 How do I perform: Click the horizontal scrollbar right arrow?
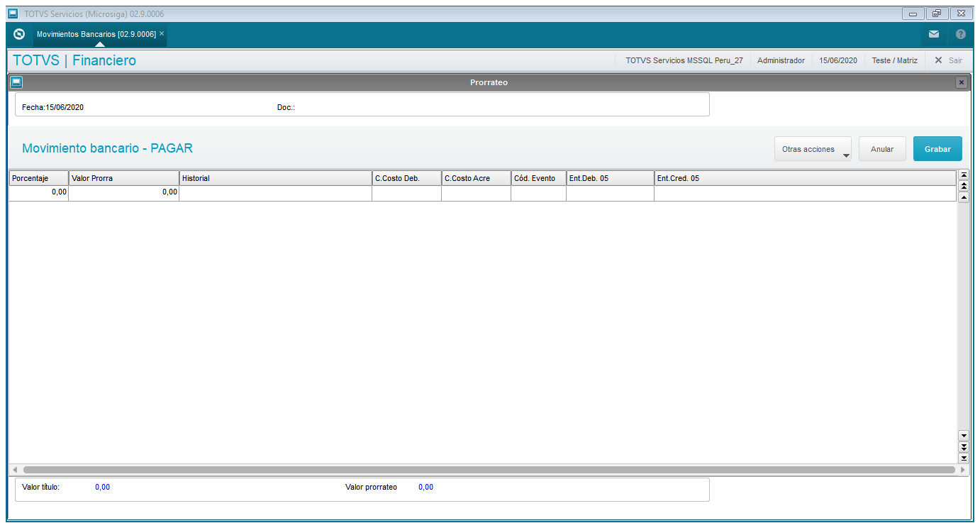pos(962,470)
